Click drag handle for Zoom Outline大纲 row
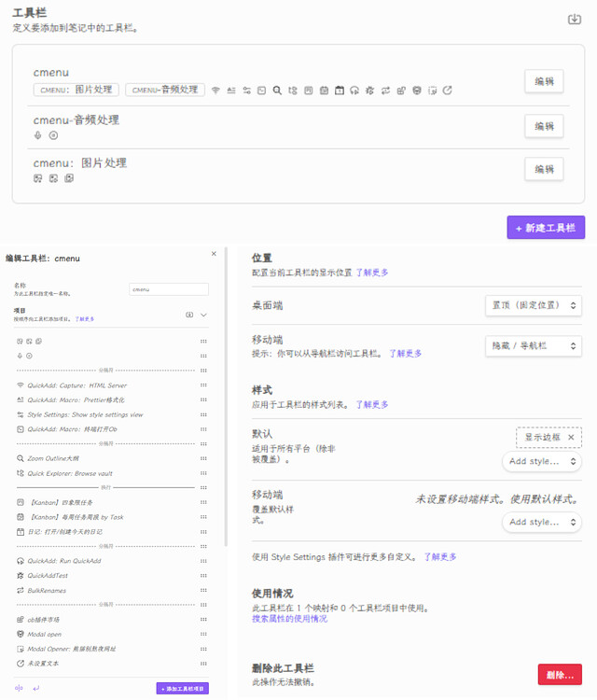 203,458
